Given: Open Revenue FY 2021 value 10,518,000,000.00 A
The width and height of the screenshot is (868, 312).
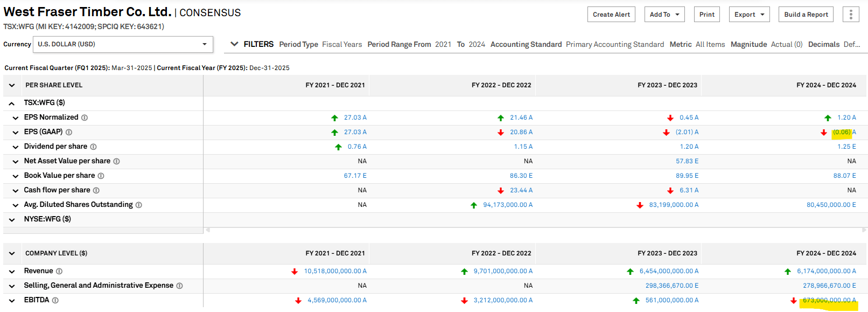Looking at the screenshot, I should click(335, 271).
